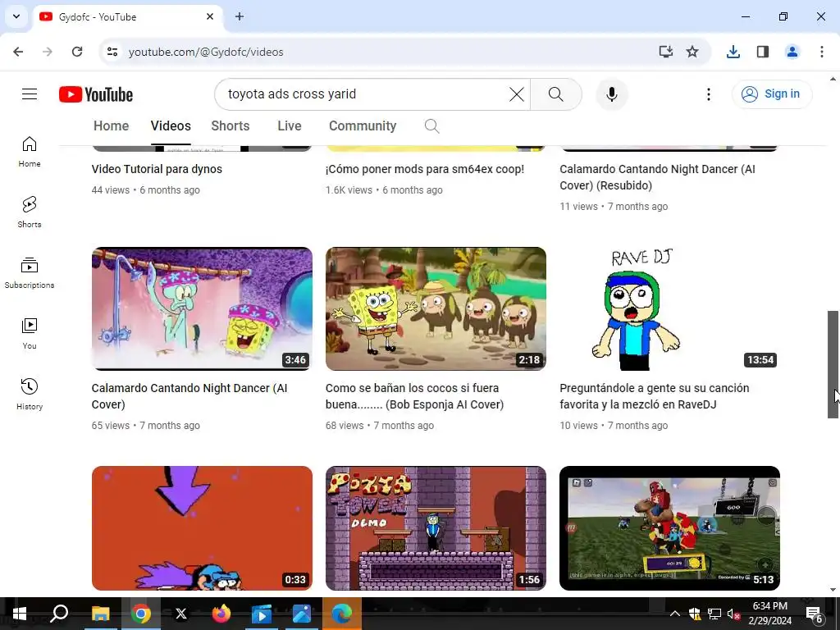Switch to channel Shorts tab

[x=231, y=126]
